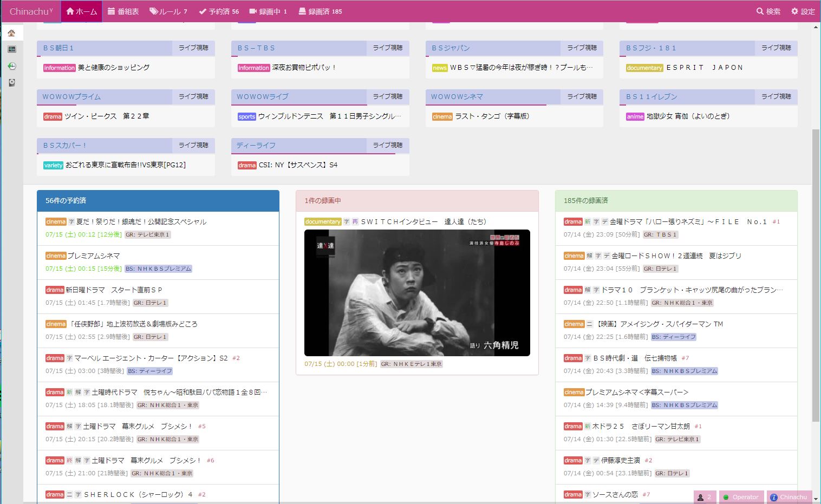Click the user count badge showing 2
This screenshot has height=504, width=821.
click(x=705, y=497)
